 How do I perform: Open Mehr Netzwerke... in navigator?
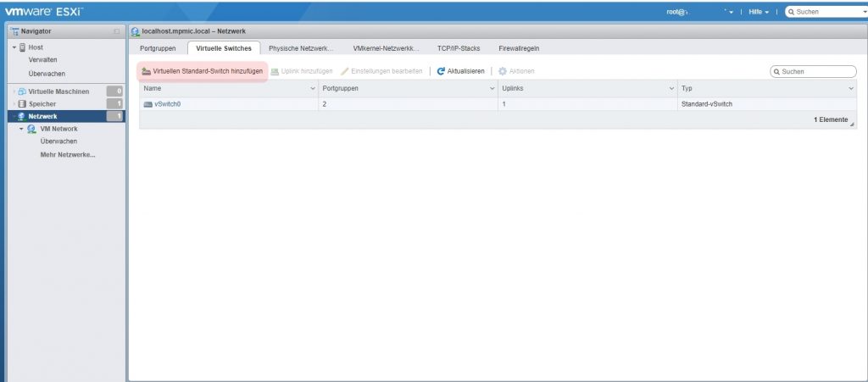[x=68, y=155]
